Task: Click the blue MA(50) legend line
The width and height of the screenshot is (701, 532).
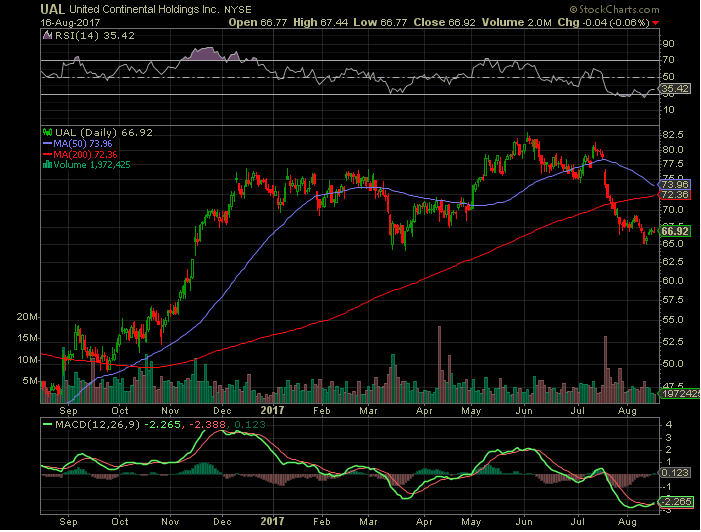Action: coord(47,144)
